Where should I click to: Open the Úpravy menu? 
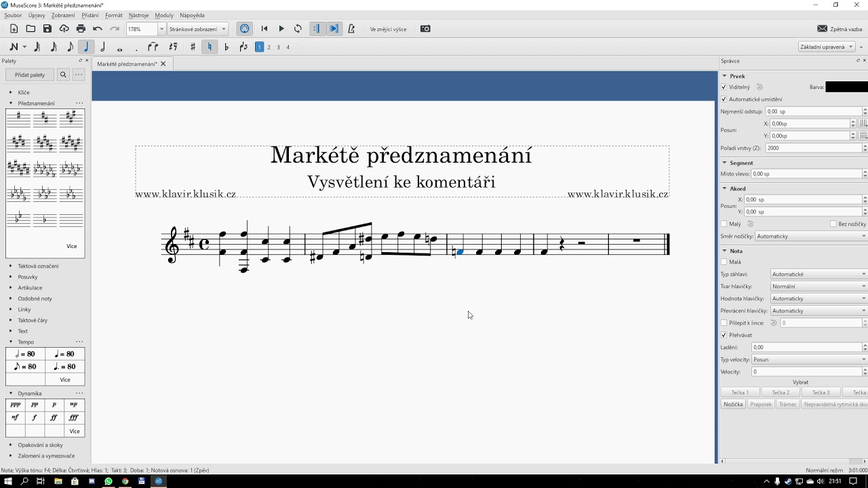tap(37, 15)
